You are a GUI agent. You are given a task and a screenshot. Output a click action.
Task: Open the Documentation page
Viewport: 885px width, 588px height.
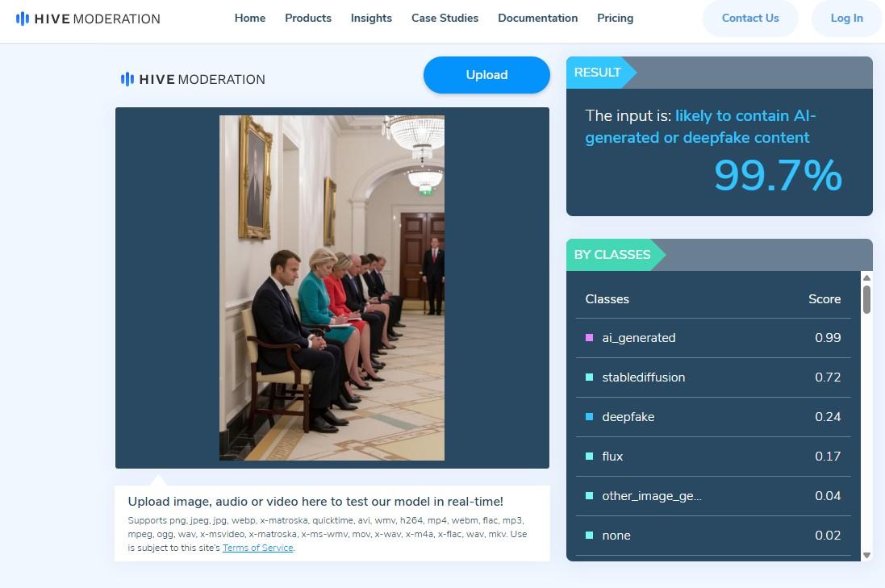click(538, 18)
